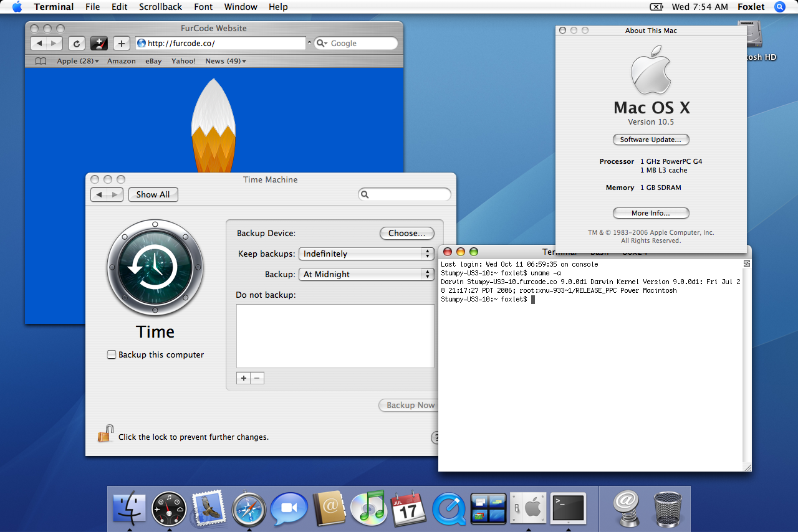Launch Mail from the Dock
This screenshot has height=532, width=798.
coord(209,508)
